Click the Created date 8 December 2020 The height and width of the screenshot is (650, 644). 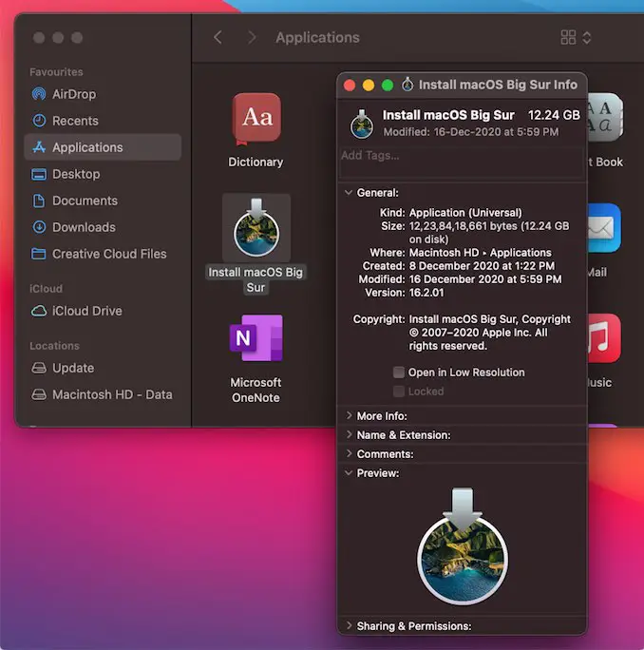coord(482,266)
